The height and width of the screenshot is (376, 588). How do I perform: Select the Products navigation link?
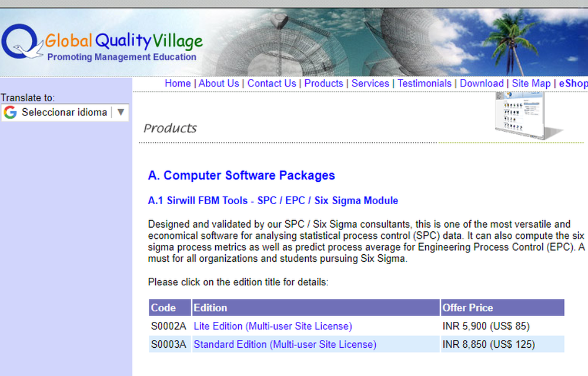tap(323, 84)
